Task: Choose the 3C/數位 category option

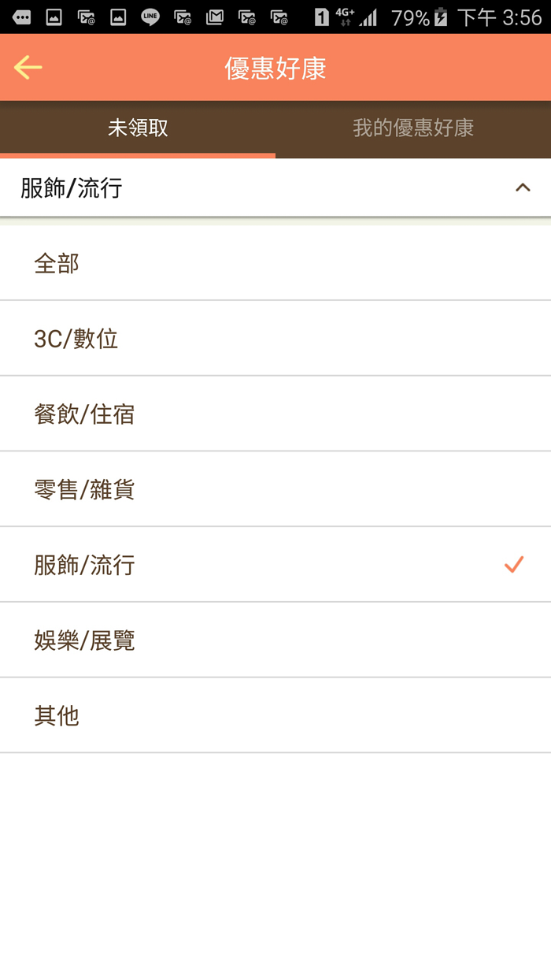Action: tap(275, 338)
